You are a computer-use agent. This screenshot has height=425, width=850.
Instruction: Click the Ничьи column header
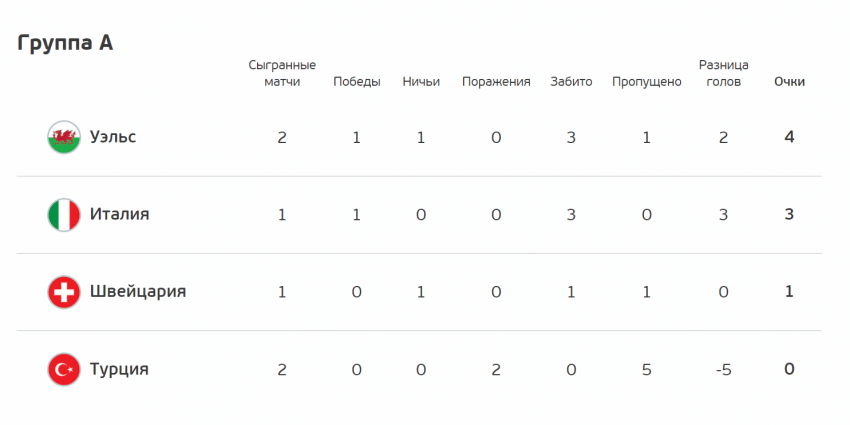421,82
